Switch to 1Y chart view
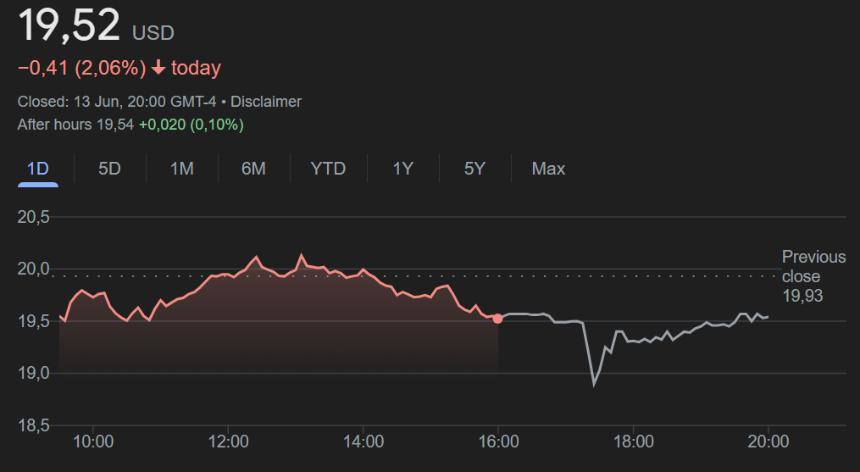860x472 pixels. pyautogui.click(x=402, y=168)
